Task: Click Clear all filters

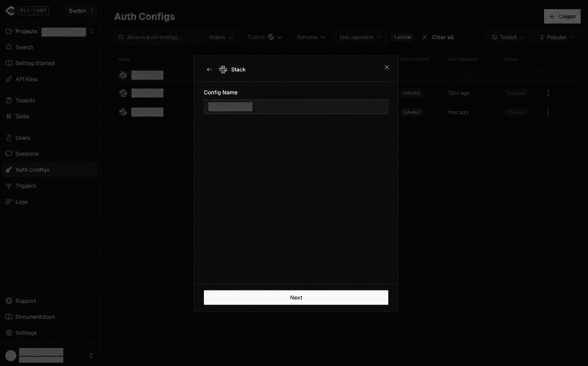Action: [x=438, y=37]
